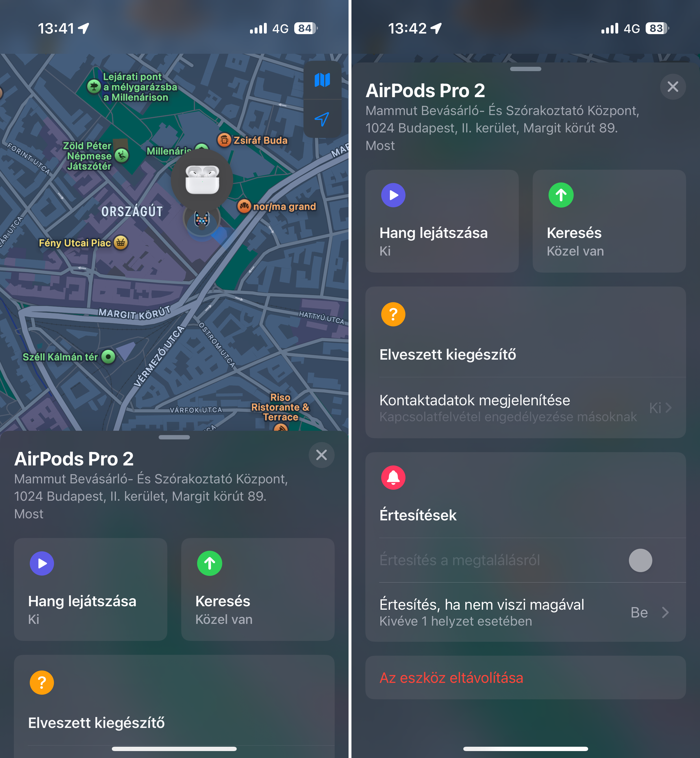The image size is (700, 758).
Task: Open the map type selector icon
Action: [x=322, y=80]
